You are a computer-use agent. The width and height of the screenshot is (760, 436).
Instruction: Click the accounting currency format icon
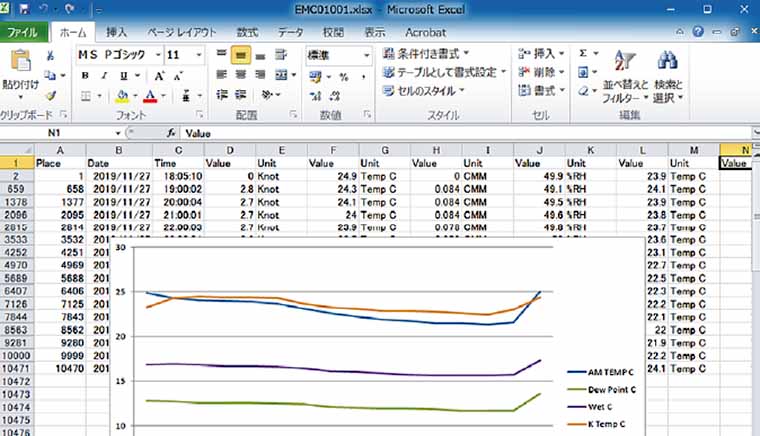(x=316, y=77)
